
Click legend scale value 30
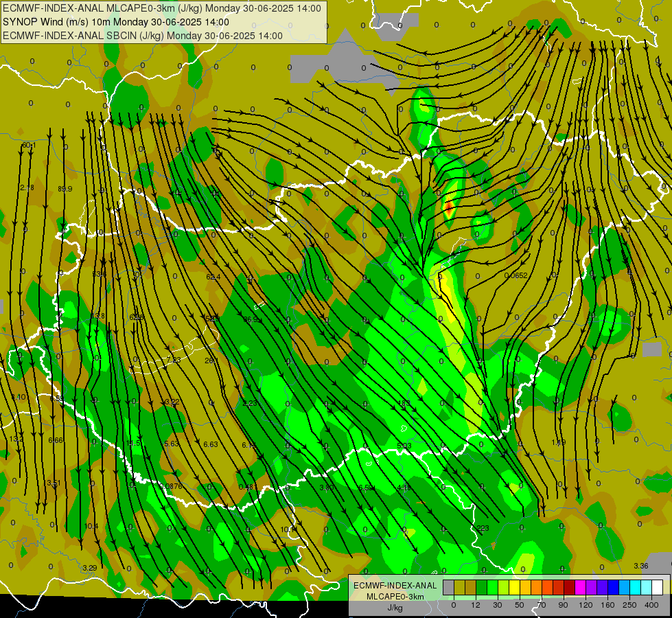click(498, 605)
